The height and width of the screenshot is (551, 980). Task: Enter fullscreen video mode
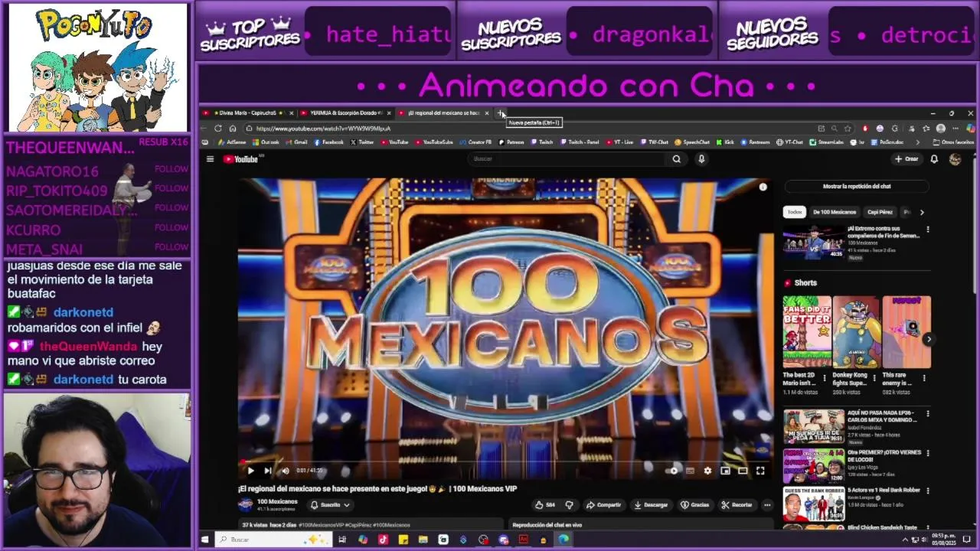[760, 471]
